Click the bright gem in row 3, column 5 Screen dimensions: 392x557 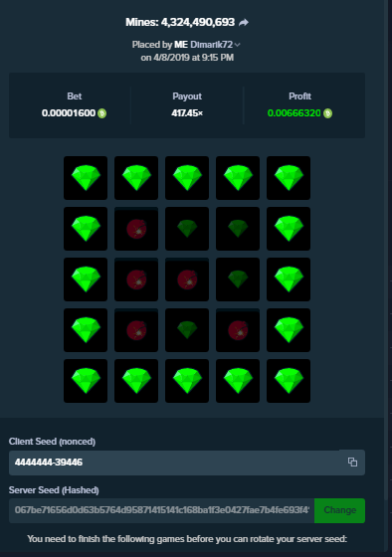(x=289, y=279)
